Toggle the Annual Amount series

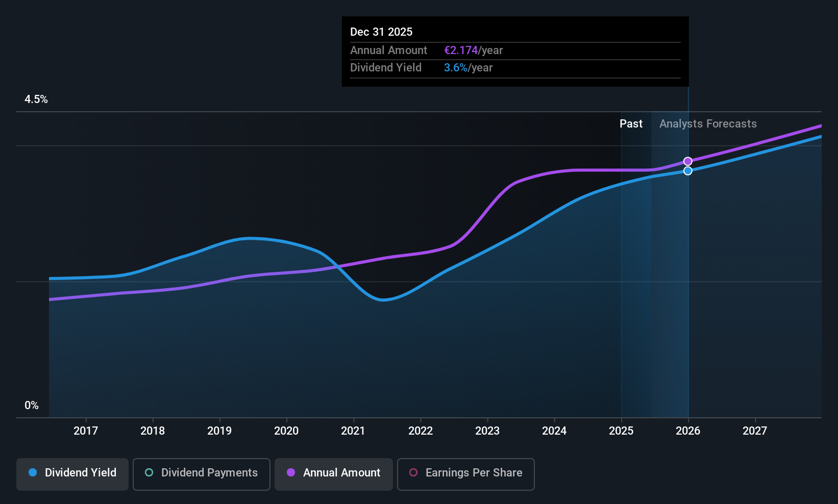pos(334,474)
